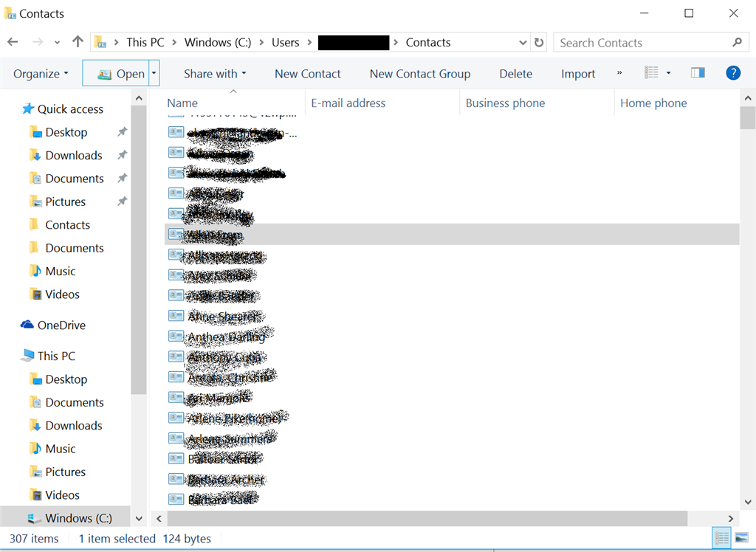Open pinned Desktop under Quick access
Viewport: 756px width, 552px height.
[66, 132]
